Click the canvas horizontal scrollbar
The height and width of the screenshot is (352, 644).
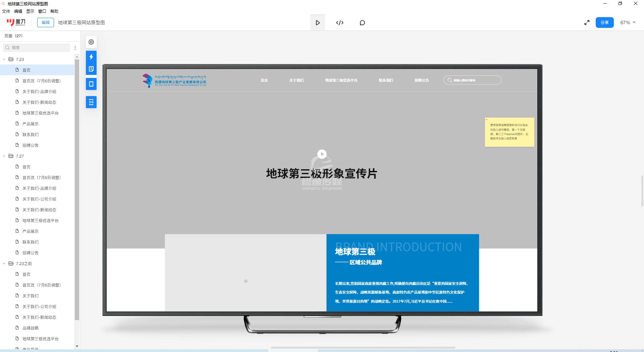click(363, 347)
